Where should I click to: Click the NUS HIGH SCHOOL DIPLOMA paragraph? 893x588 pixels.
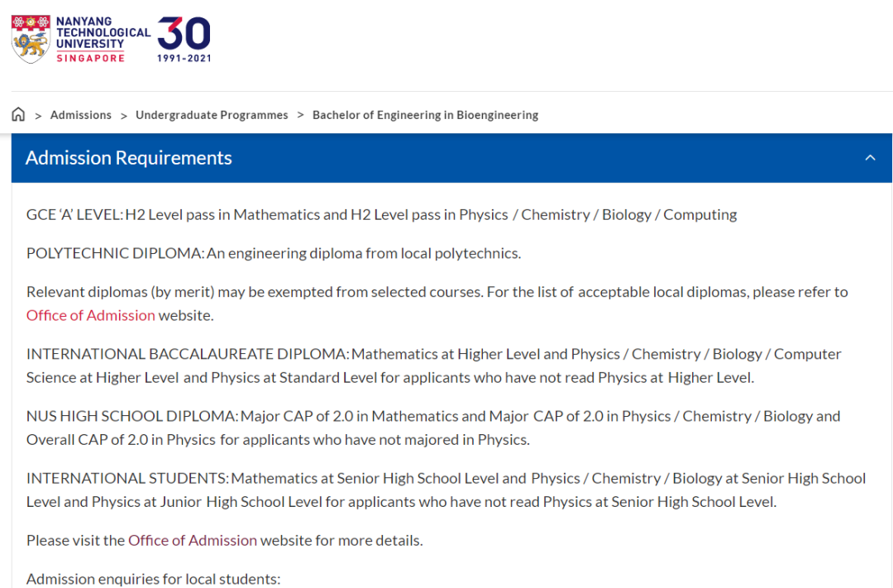coord(432,428)
